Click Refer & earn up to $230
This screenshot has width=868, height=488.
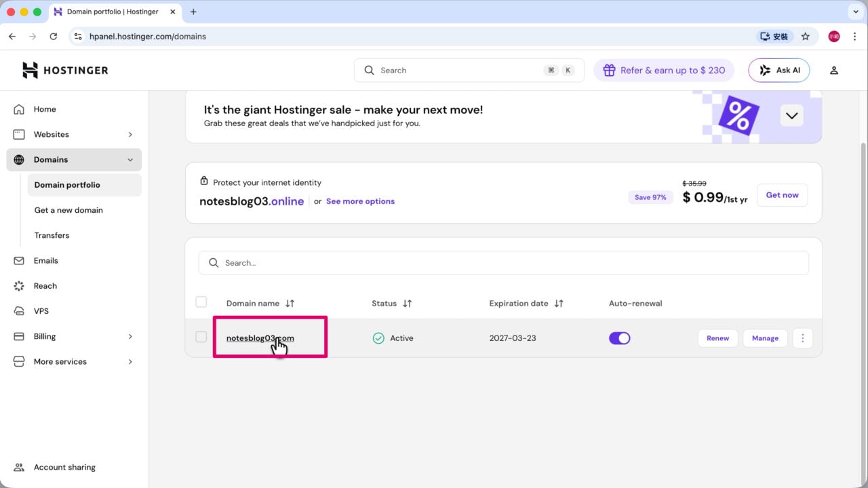(x=663, y=70)
